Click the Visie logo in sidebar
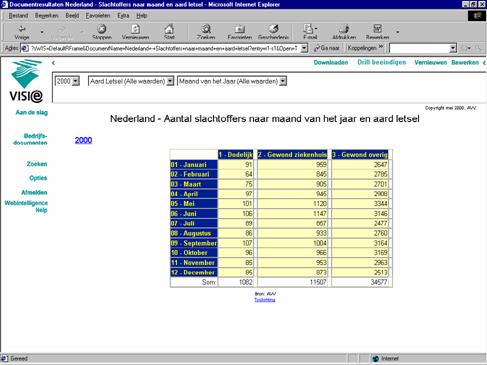Image resolution: width=487 pixels, height=365 pixels. coord(27,81)
